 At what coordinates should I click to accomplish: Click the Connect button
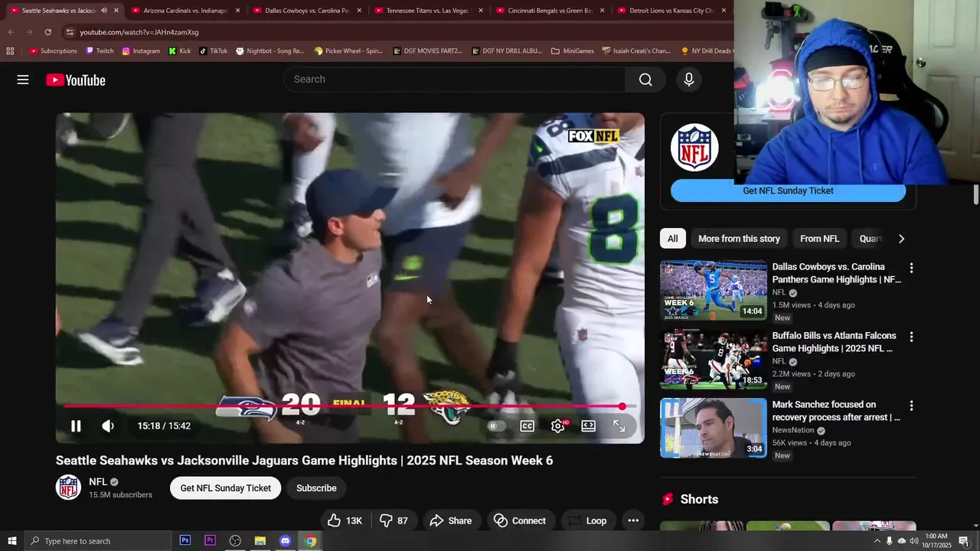(x=520, y=521)
